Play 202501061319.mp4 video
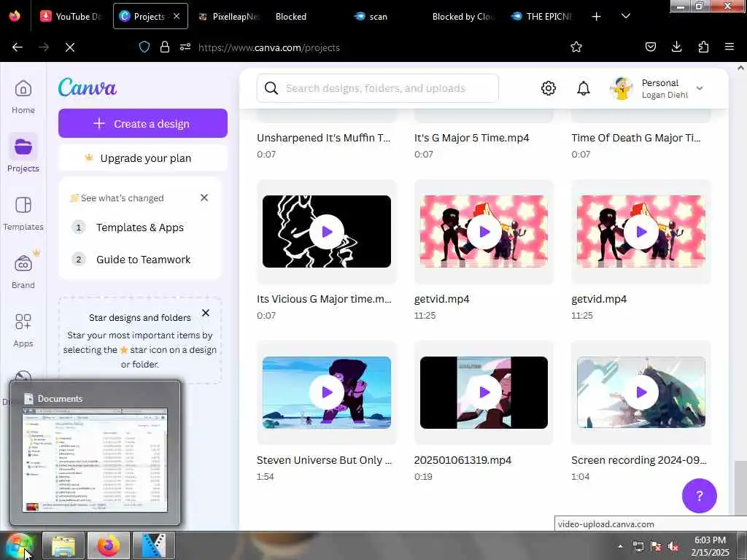This screenshot has width=747, height=560. (484, 392)
